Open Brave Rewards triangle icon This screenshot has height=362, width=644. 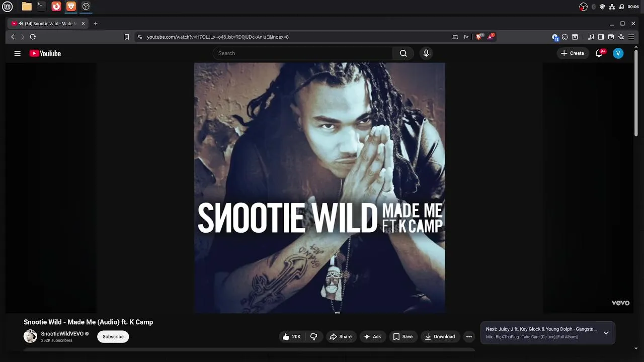pyautogui.click(x=491, y=36)
